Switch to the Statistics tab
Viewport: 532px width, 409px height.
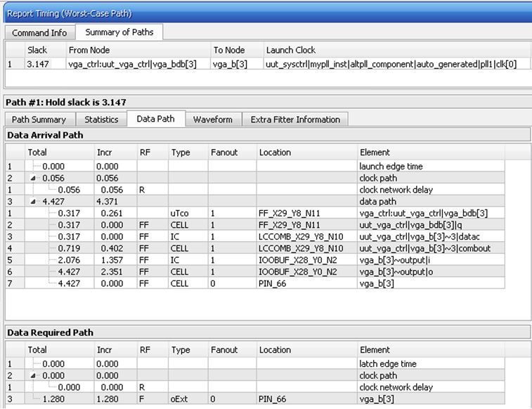tap(101, 119)
